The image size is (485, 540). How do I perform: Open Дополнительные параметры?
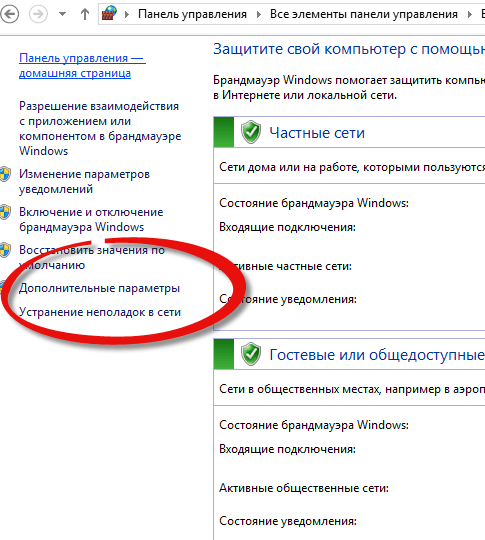(99, 288)
